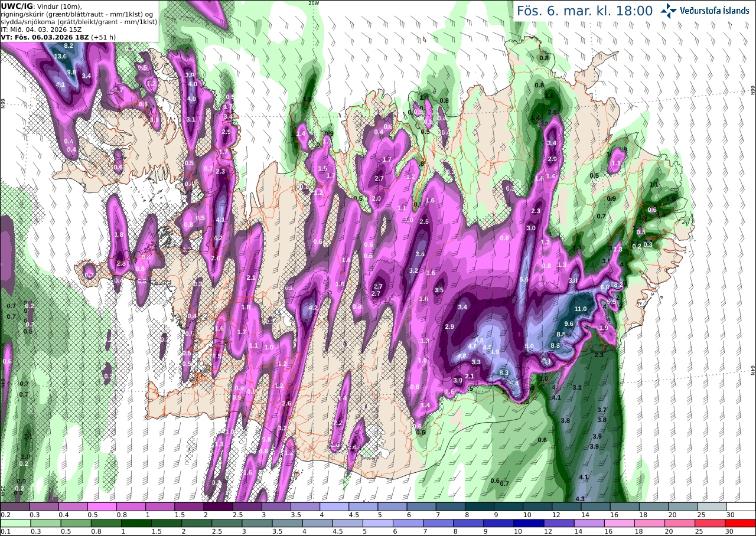Click the "8.2" value above 13.6
Image resolution: width=756 pixels, height=536 pixels.
pyautogui.click(x=69, y=45)
